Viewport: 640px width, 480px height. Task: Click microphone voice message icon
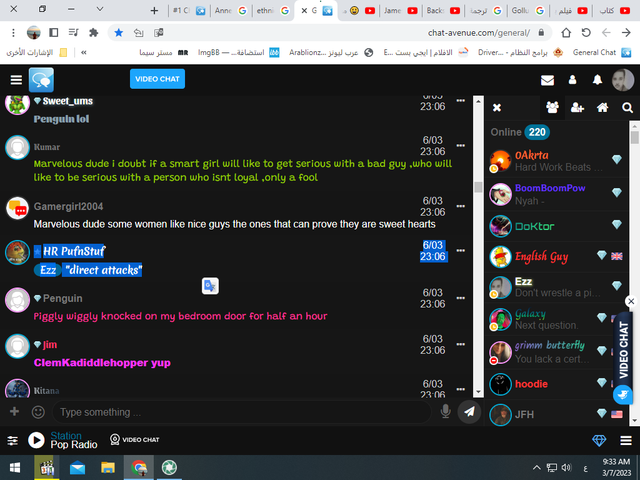click(x=446, y=411)
